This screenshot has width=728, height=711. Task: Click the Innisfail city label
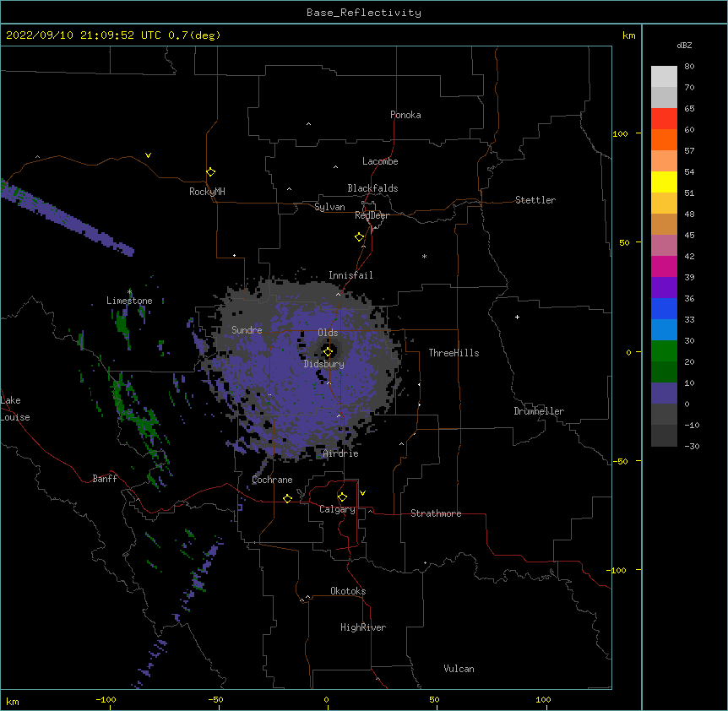pyautogui.click(x=350, y=275)
